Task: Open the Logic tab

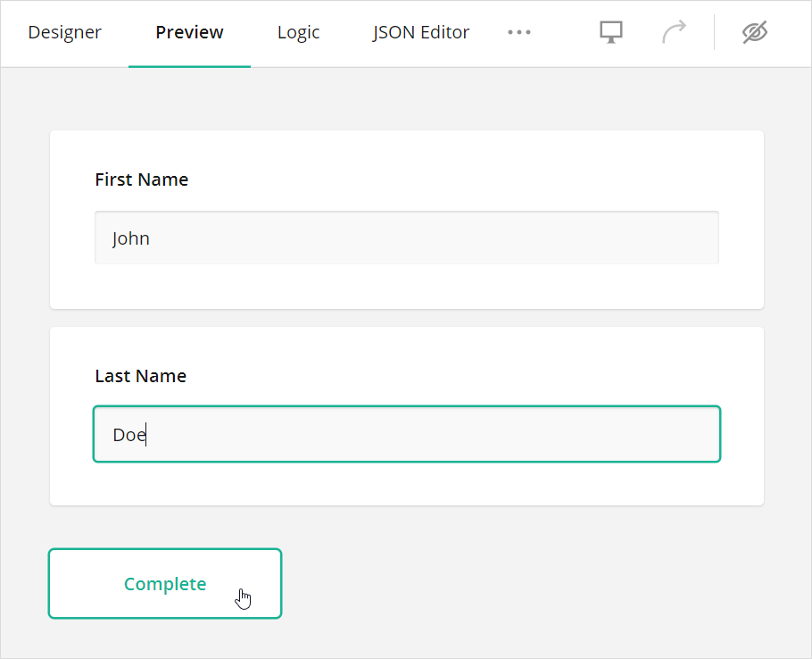Action: tap(298, 32)
